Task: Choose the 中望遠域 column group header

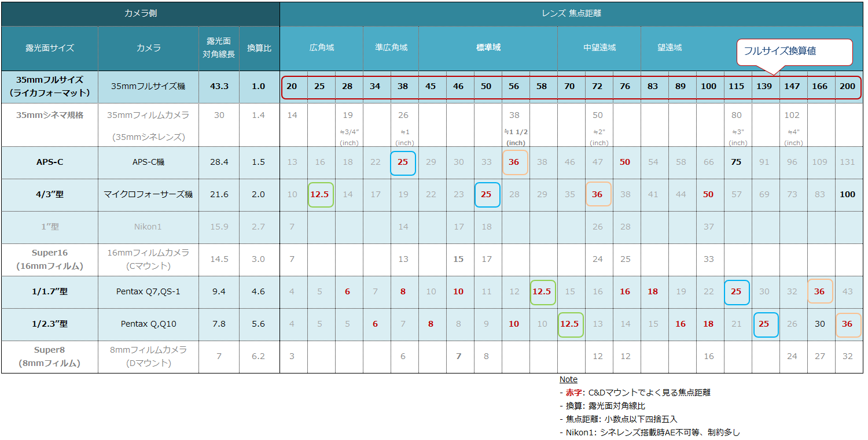Action: (x=599, y=47)
